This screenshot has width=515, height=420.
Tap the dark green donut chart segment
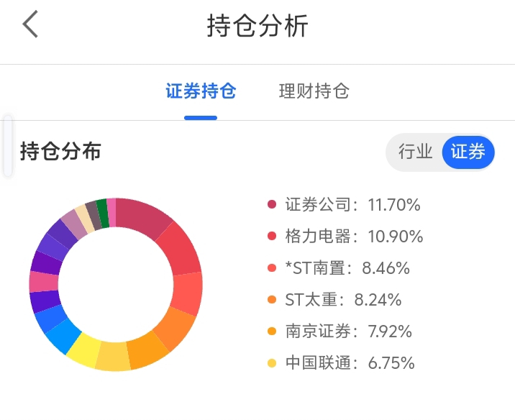coord(103,212)
